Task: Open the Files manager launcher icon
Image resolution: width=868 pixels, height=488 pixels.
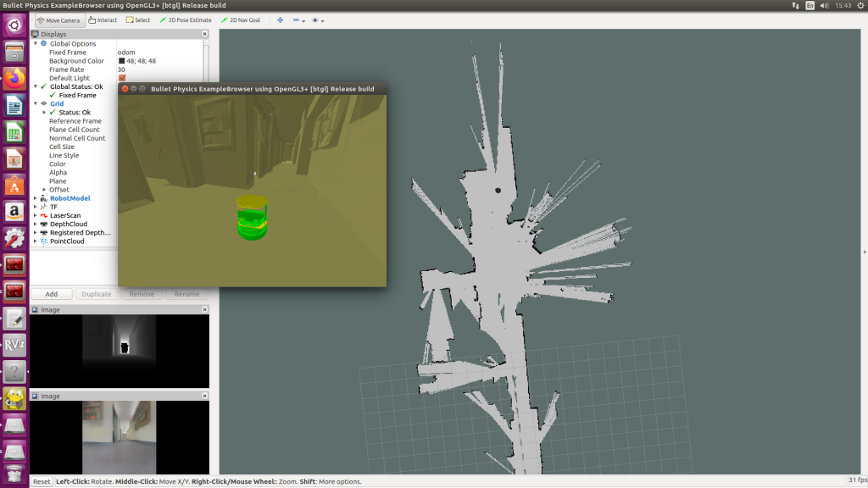Action: click(14, 53)
